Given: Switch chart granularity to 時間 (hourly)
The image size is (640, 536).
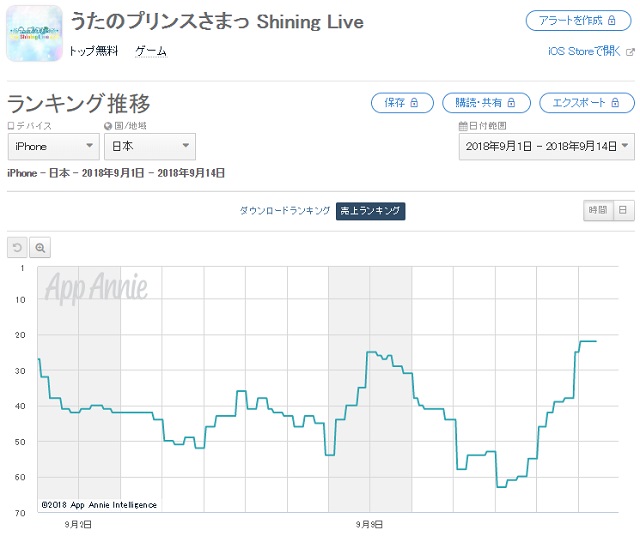Looking at the screenshot, I should 597,210.
